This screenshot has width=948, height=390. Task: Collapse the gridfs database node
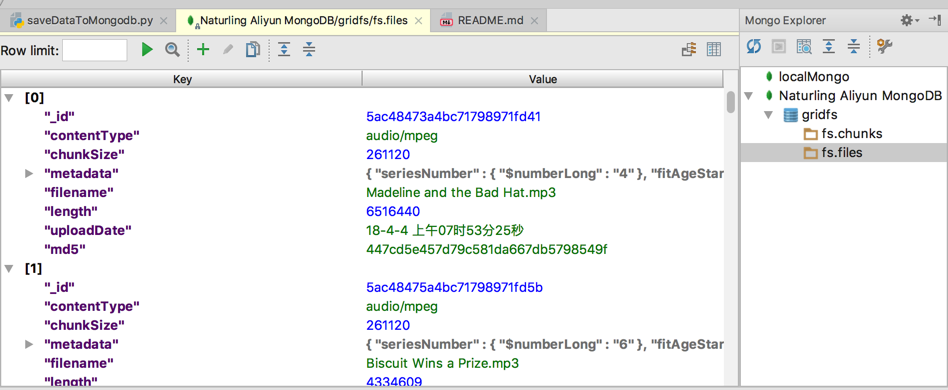point(768,115)
